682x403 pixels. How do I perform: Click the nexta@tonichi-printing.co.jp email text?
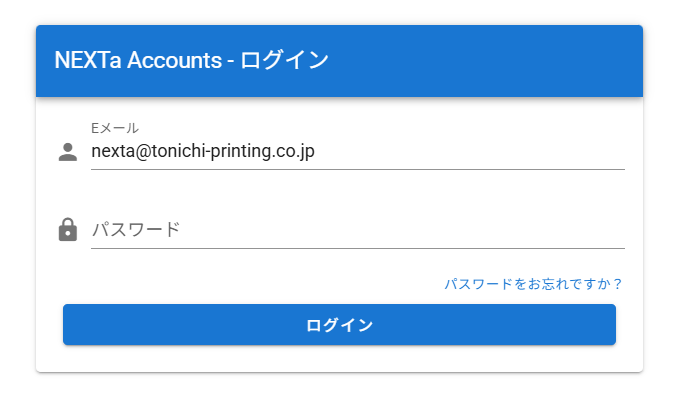(203, 152)
